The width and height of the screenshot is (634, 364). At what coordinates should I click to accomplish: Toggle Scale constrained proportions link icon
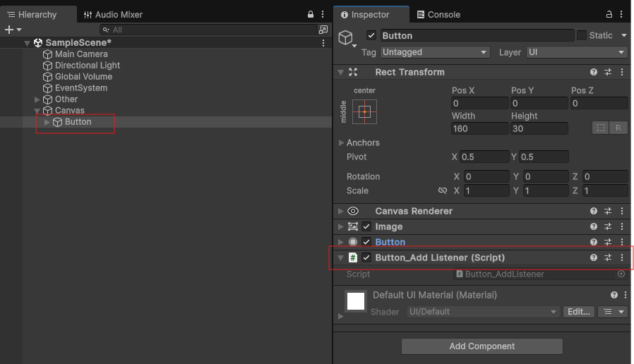tap(443, 190)
